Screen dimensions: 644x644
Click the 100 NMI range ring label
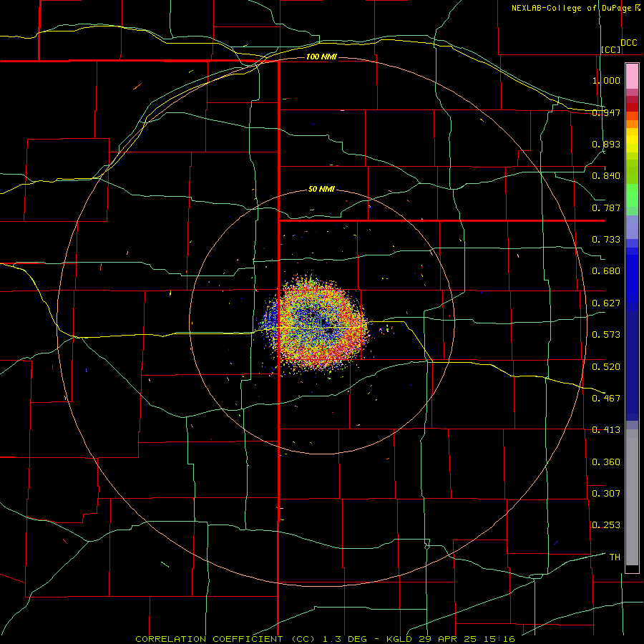point(321,57)
